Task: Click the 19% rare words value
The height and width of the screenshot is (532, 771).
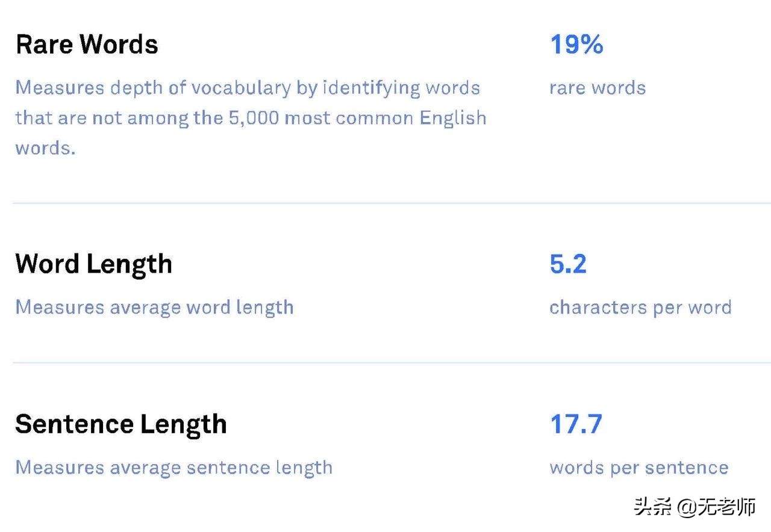Action: [576, 45]
